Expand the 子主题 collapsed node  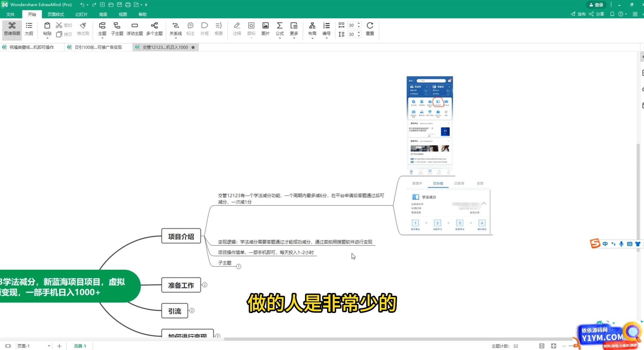[239, 266]
